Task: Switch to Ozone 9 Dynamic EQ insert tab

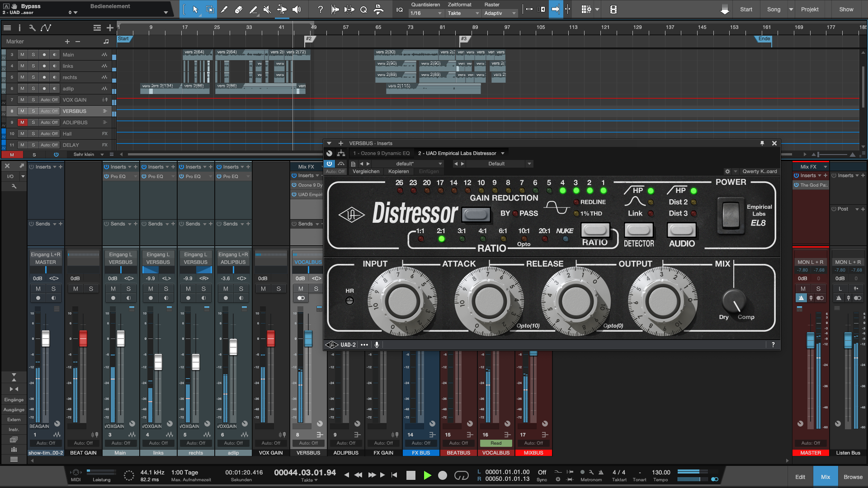Action: [381, 153]
